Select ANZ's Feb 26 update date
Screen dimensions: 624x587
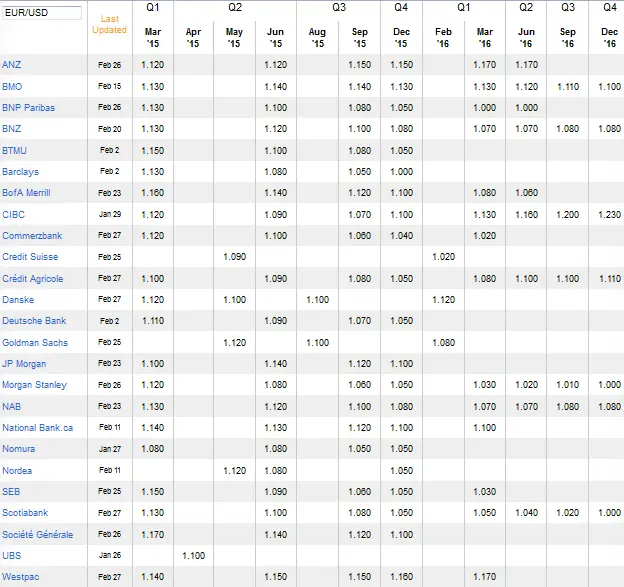(x=109, y=65)
